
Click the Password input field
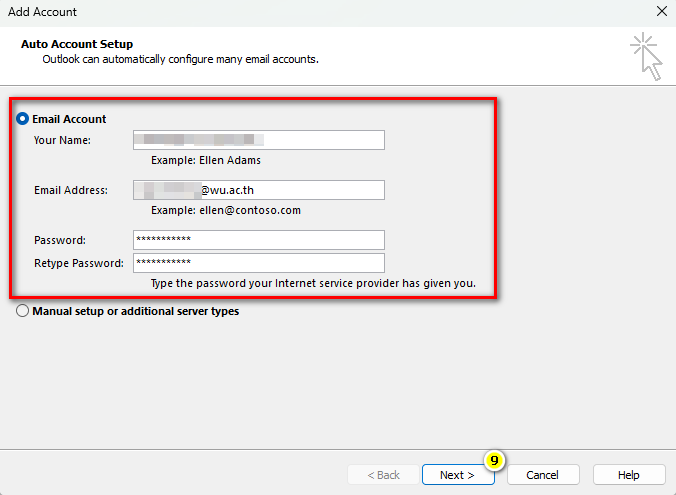click(x=258, y=240)
